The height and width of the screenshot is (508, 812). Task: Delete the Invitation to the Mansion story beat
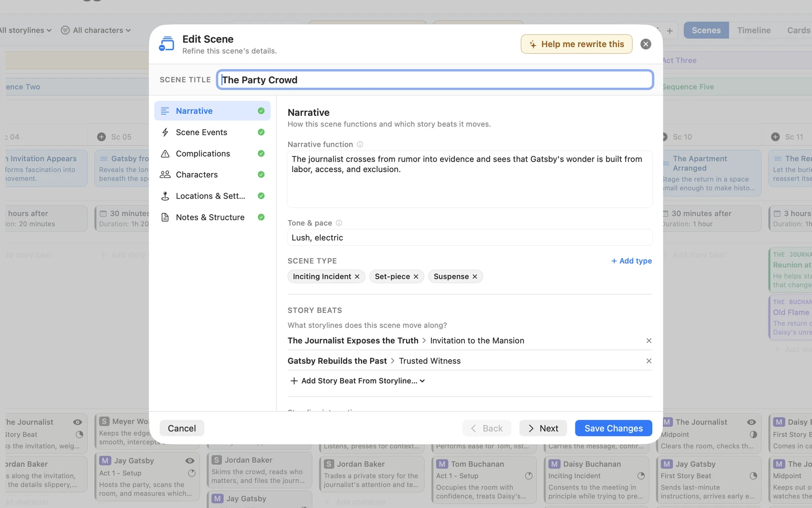[649, 341]
